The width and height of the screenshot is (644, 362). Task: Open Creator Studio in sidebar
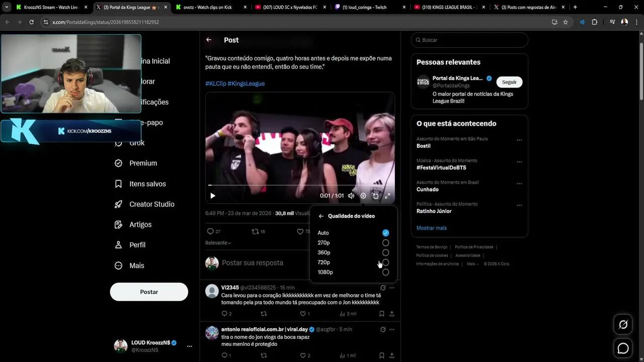click(x=144, y=204)
